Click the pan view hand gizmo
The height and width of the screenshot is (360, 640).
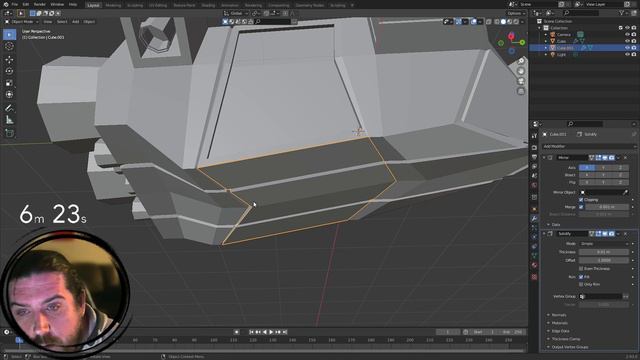[521, 71]
